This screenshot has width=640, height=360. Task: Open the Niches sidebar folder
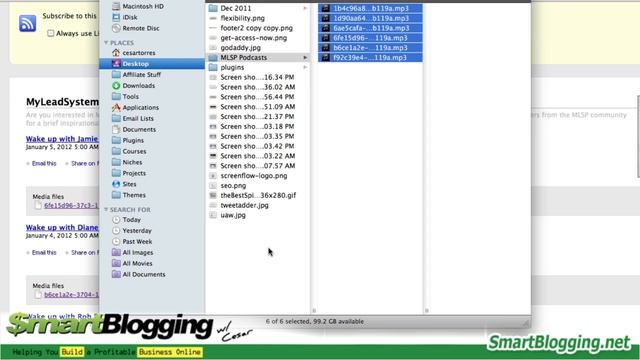[x=132, y=162]
